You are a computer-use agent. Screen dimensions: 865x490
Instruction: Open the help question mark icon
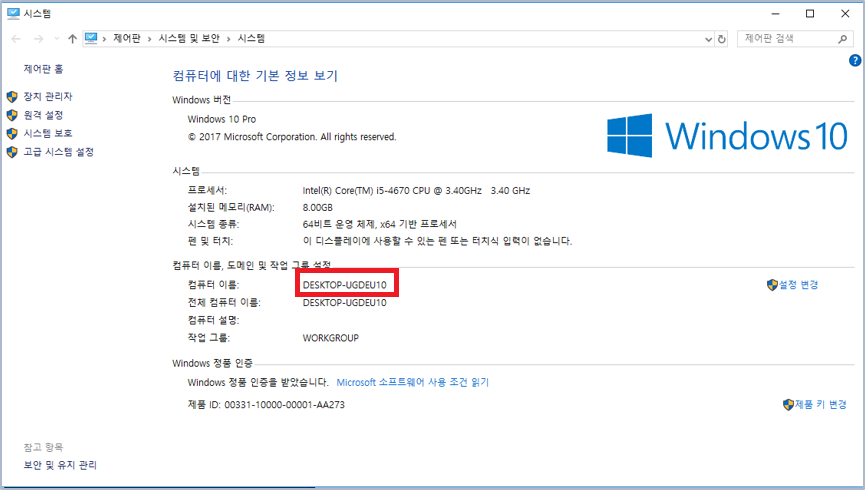tap(855, 61)
